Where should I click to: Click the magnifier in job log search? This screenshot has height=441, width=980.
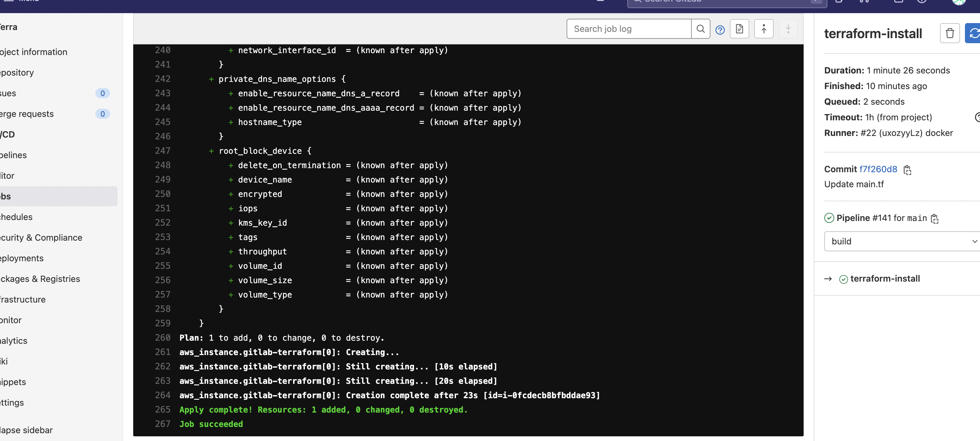700,28
